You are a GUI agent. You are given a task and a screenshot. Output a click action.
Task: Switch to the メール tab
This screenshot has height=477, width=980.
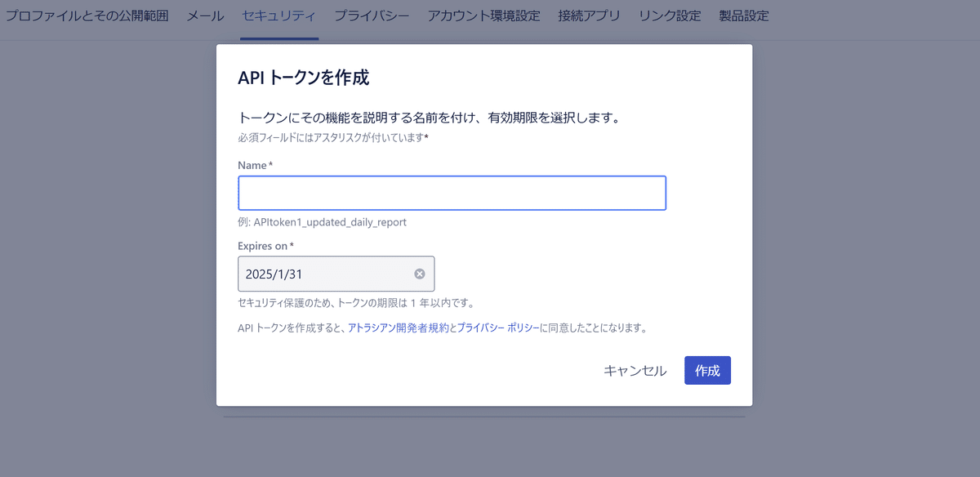pyautogui.click(x=205, y=16)
